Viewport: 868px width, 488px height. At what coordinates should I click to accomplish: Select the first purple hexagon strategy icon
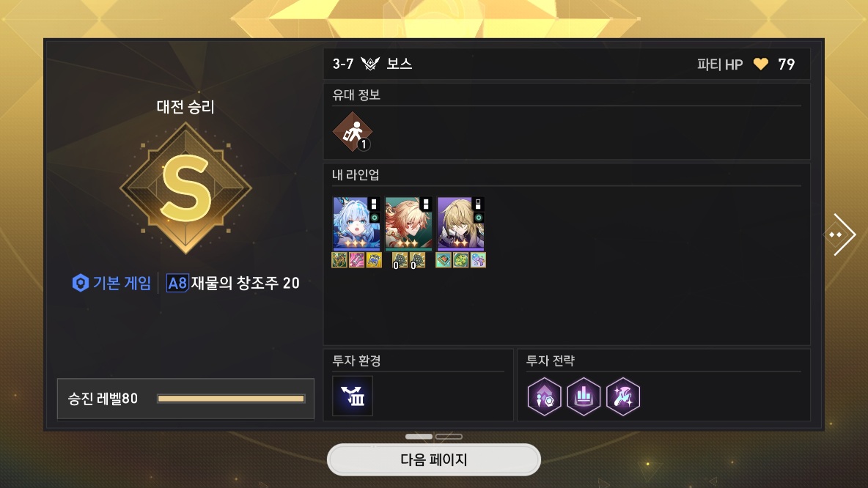[544, 396]
